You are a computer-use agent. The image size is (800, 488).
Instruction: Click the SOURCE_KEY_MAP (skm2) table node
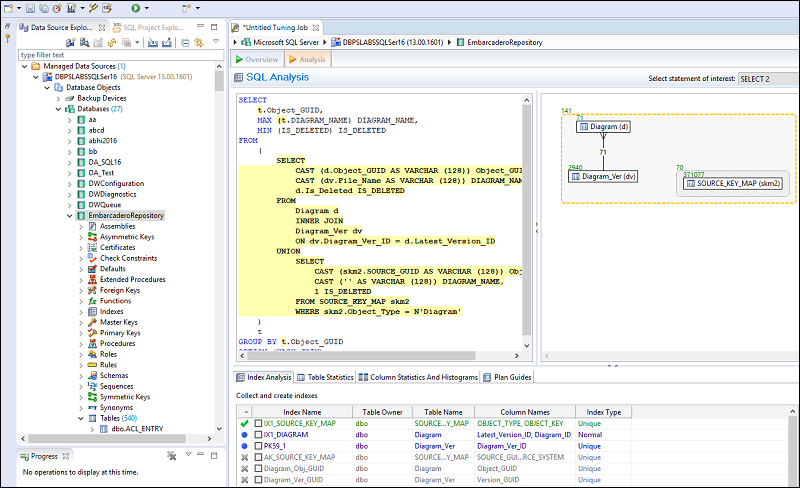click(x=734, y=183)
